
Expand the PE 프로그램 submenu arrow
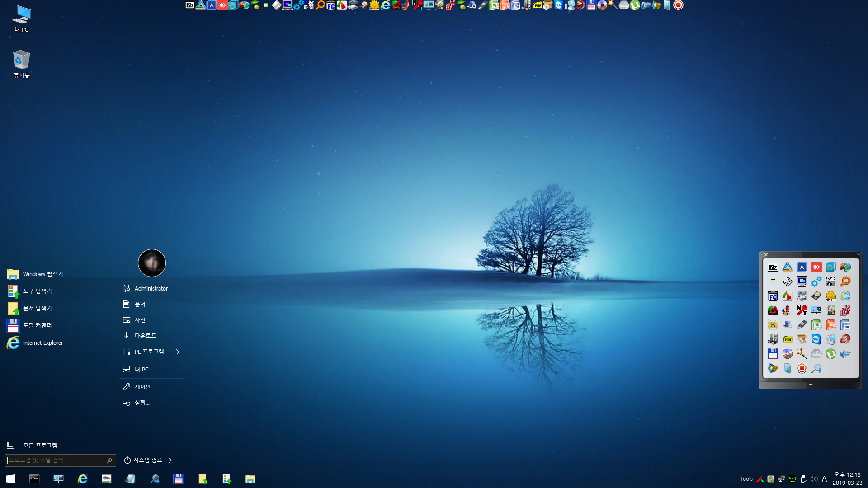[178, 352]
